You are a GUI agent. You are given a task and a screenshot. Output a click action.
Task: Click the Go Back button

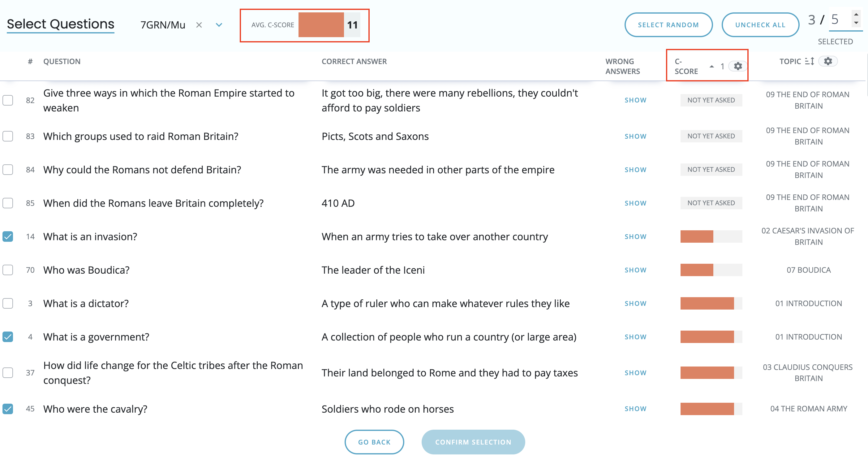tap(374, 442)
